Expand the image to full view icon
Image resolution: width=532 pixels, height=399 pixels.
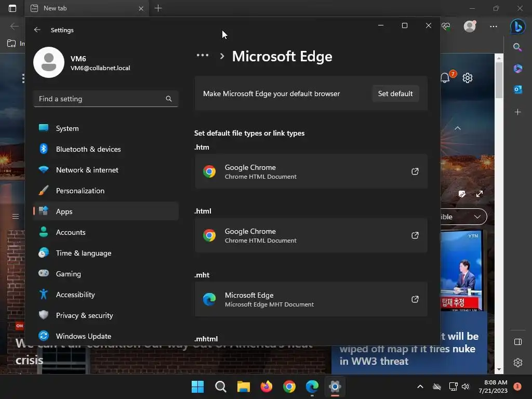[480, 194]
